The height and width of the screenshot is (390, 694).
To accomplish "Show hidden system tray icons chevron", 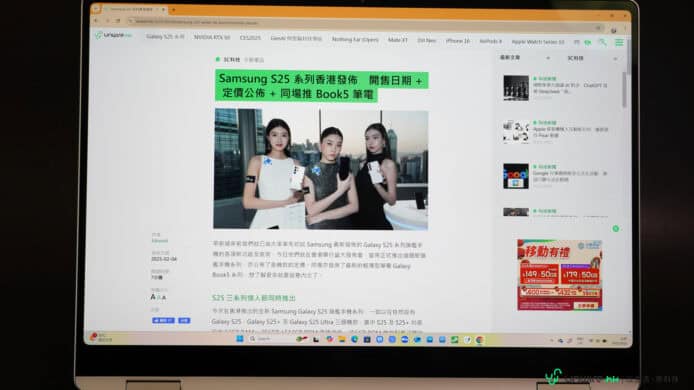I will pos(551,340).
